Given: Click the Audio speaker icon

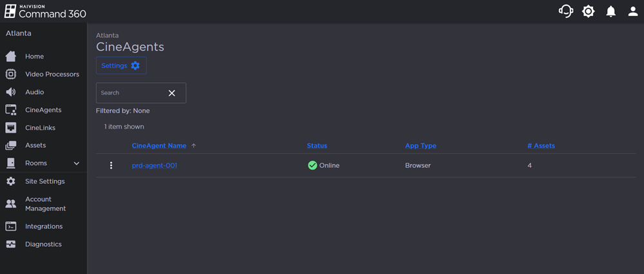Looking at the screenshot, I should 11,93.
